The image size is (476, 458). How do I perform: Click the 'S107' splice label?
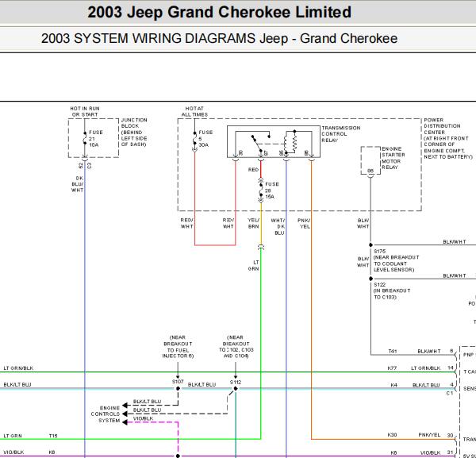click(178, 381)
